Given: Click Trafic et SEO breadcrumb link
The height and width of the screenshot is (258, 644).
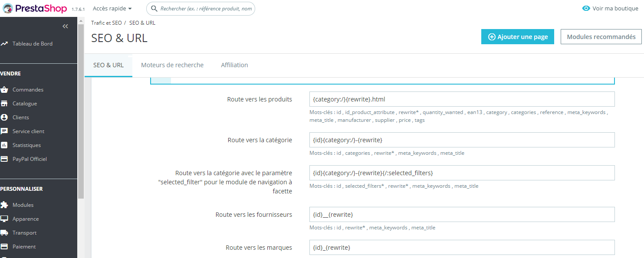Looking at the screenshot, I should [x=106, y=23].
